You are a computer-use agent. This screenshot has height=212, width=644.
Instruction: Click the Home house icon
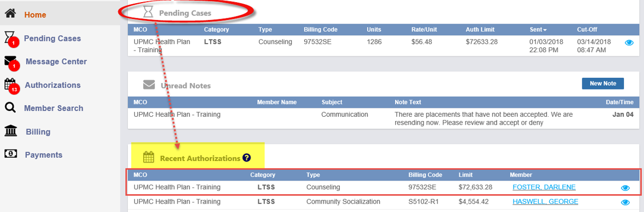click(x=10, y=14)
